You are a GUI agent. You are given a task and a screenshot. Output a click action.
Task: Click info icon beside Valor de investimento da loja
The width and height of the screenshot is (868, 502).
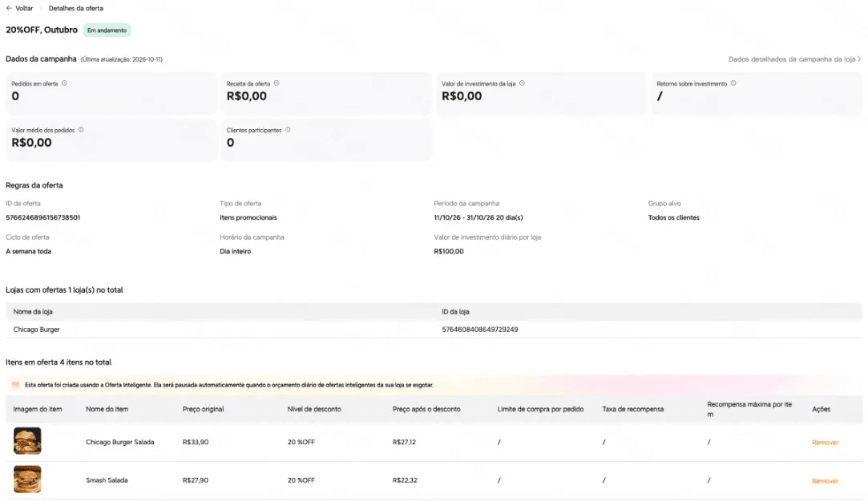coord(522,83)
